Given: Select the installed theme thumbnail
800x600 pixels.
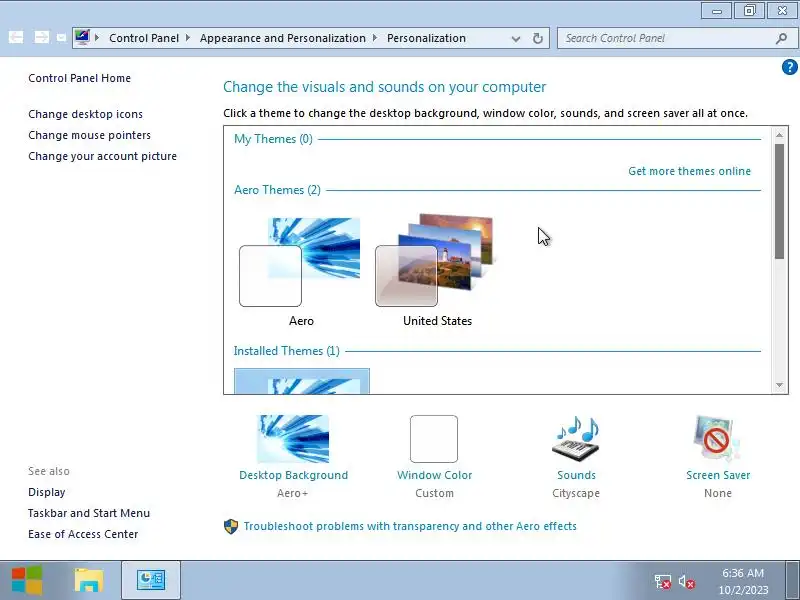Looking at the screenshot, I should pos(302,381).
